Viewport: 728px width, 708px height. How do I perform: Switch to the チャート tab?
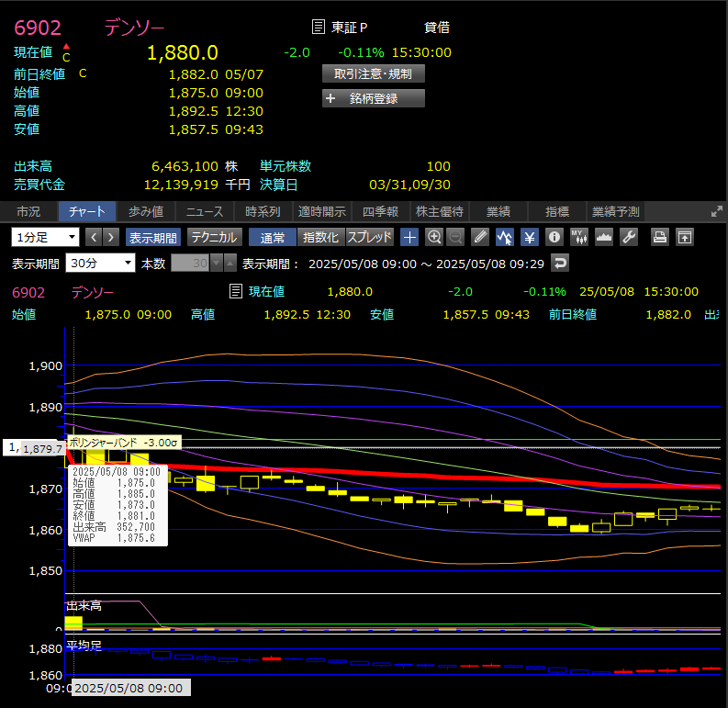[x=87, y=211]
